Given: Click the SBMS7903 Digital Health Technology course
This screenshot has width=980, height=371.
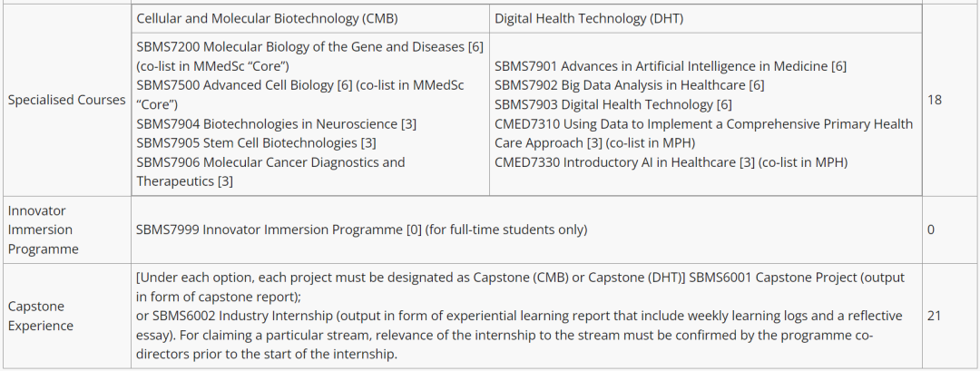Looking at the screenshot, I should pyautogui.click(x=612, y=104).
